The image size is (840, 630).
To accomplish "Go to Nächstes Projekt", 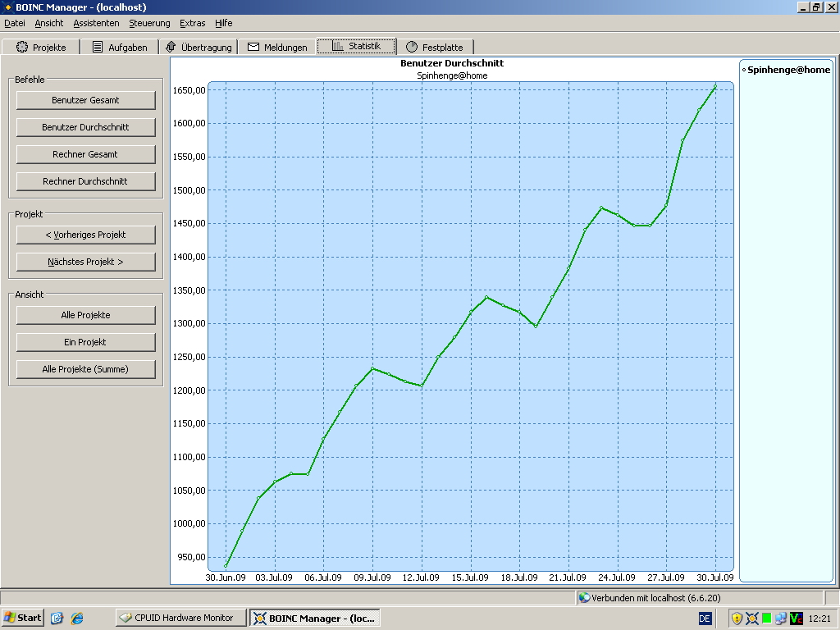I will point(85,262).
